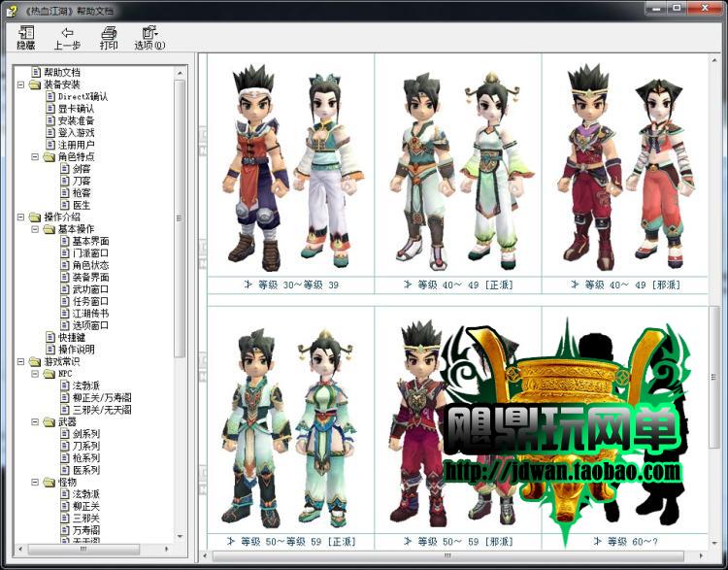Open the 剑客 character topic
The image size is (728, 570).
(82, 169)
